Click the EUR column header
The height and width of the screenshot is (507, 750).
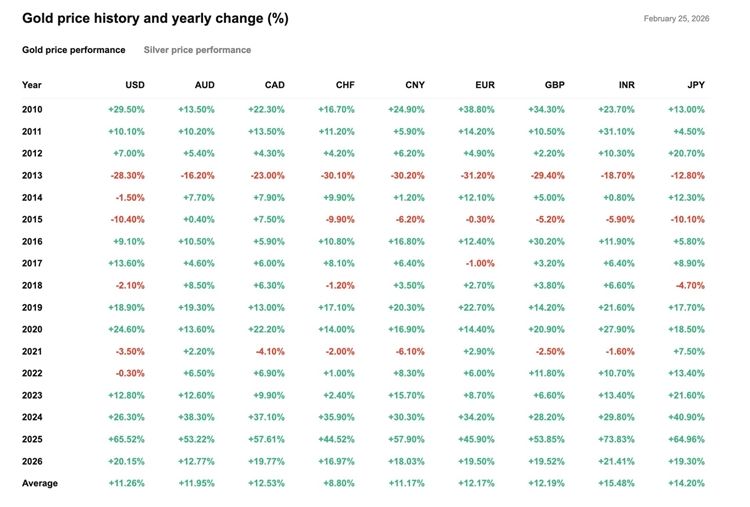(x=485, y=85)
